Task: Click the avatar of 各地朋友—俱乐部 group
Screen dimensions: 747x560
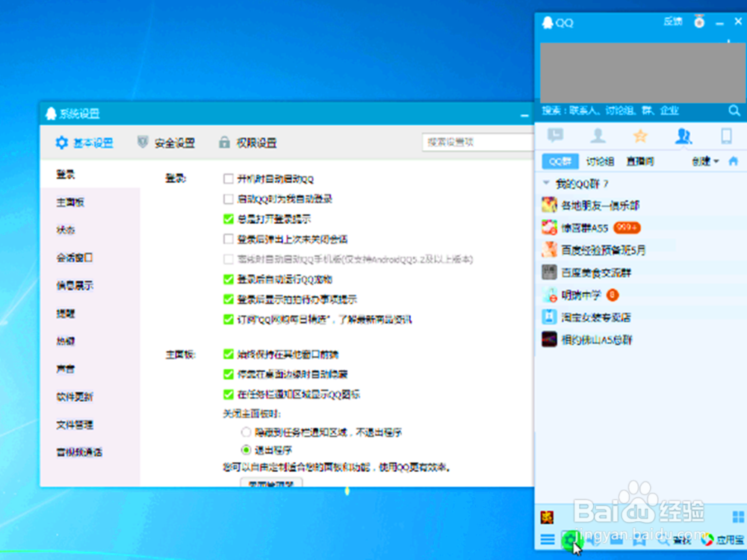Action: click(x=549, y=205)
